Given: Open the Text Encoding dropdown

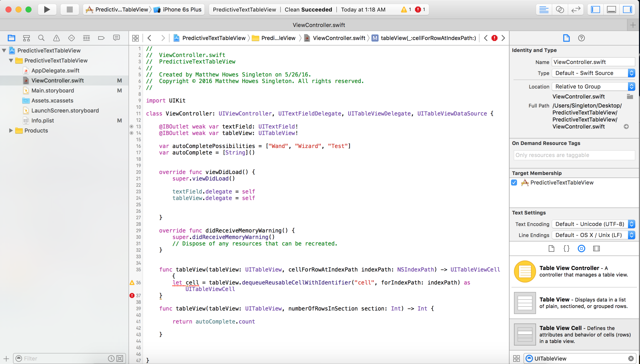Looking at the screenshot, I should tap(593, 224).
